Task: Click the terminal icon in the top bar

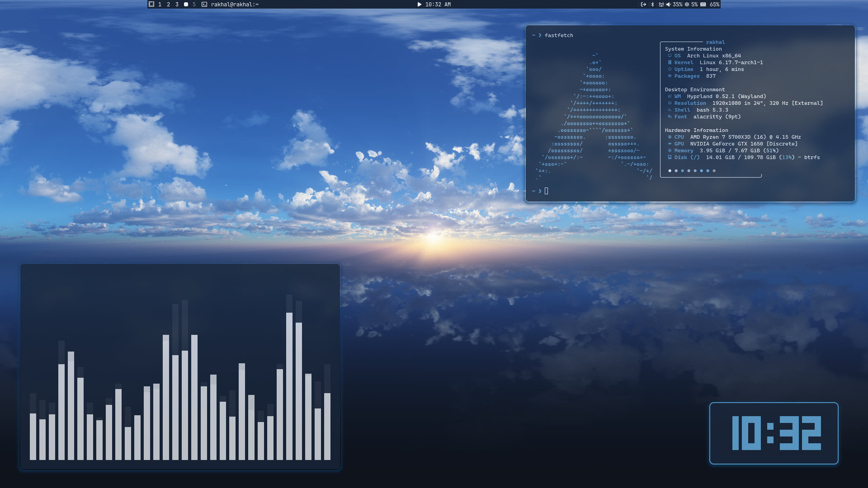Action: (x=204, y=5)
